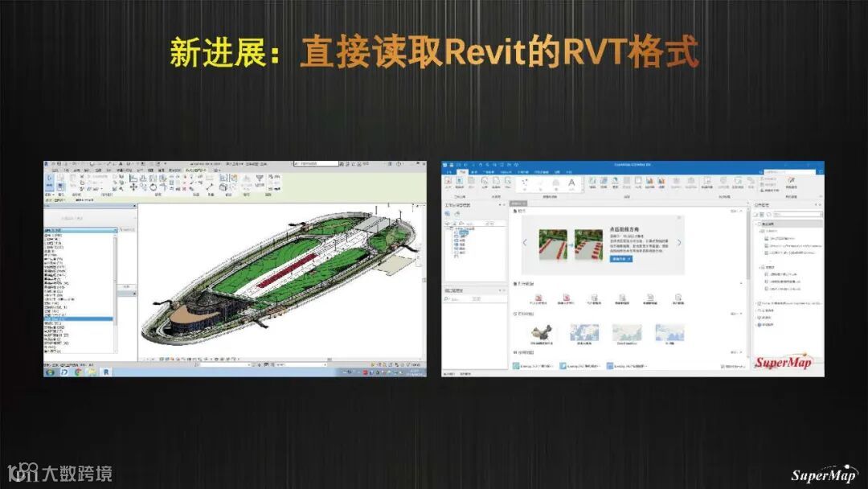Collapse the sample-data section on SuperMap start page
This screenshot has width=868, height=489.
pos(741,314)
